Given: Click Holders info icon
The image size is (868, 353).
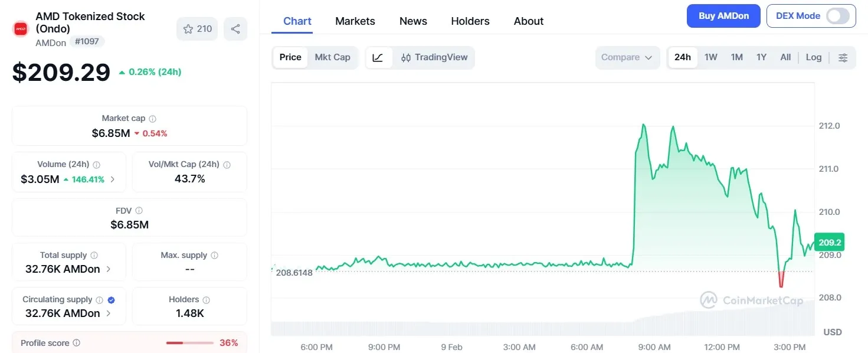Looking at the screenshot, I should [x=207, y=300].
